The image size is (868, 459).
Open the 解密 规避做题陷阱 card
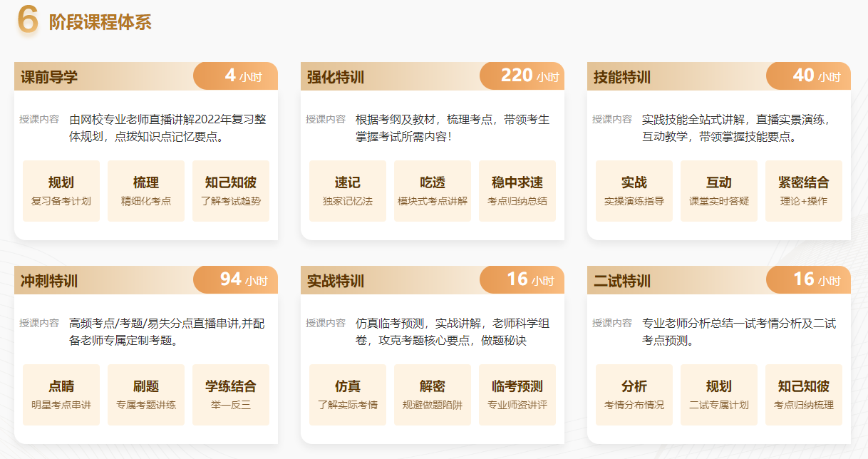[x=432, y=394]
